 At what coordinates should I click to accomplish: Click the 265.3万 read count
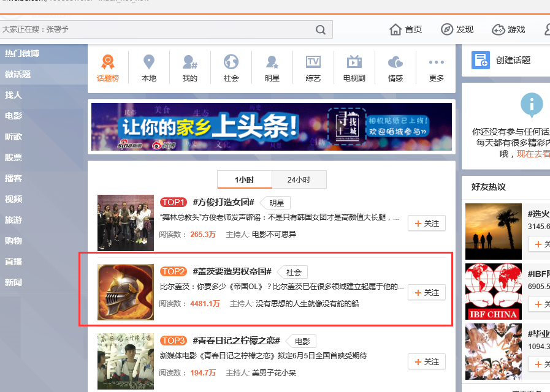tap(203, 235)
